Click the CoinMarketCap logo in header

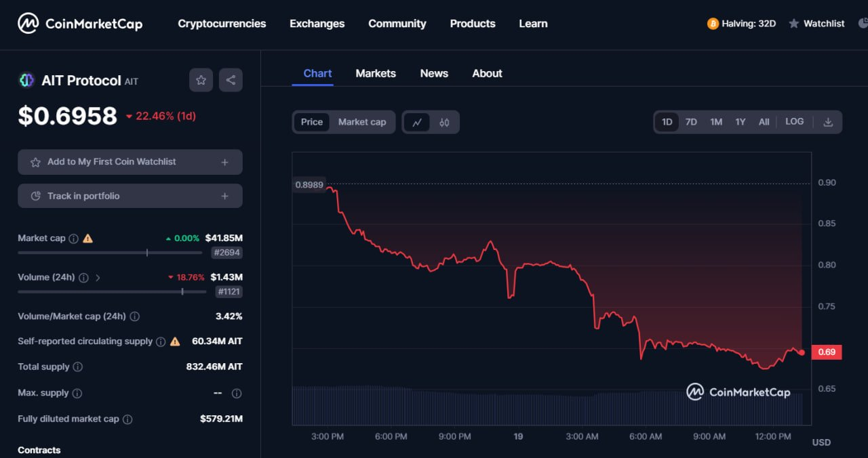coord(80,24)
